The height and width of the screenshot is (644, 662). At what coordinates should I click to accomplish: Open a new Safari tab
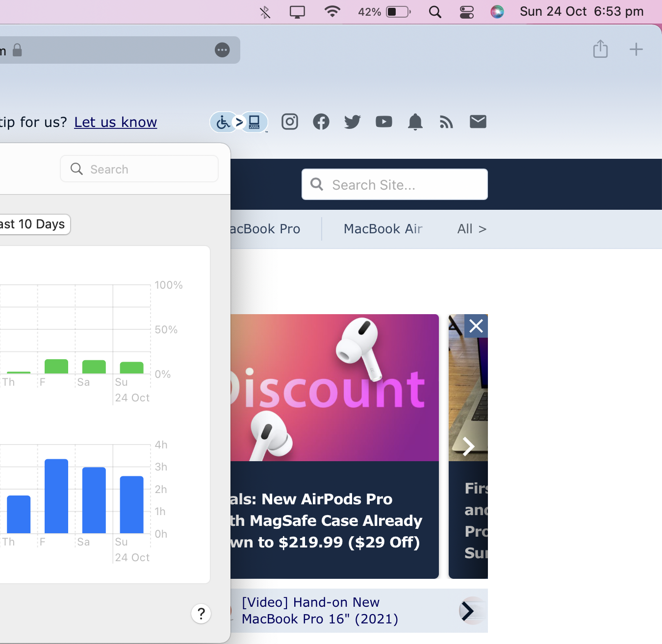coord(636,49)
